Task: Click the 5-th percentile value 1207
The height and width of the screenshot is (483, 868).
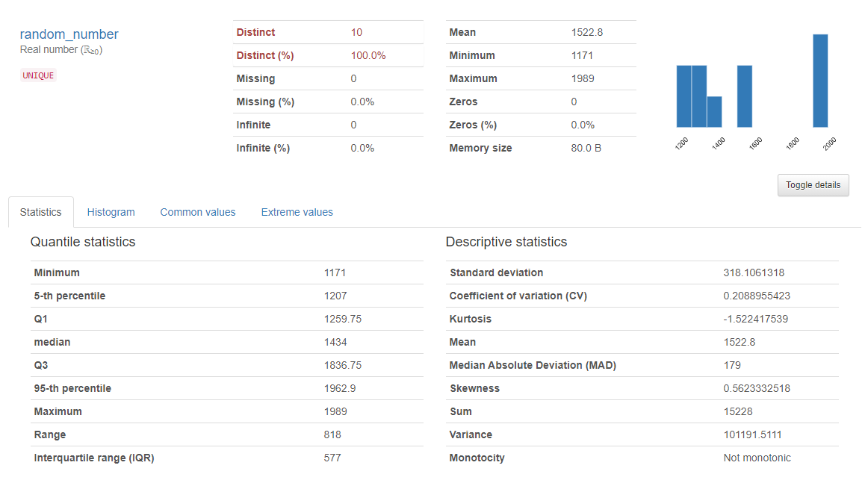Action: pos(335,296)
